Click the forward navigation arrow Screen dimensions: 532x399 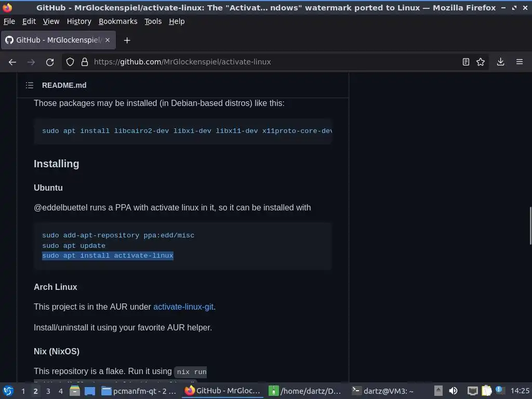[31, 62]
